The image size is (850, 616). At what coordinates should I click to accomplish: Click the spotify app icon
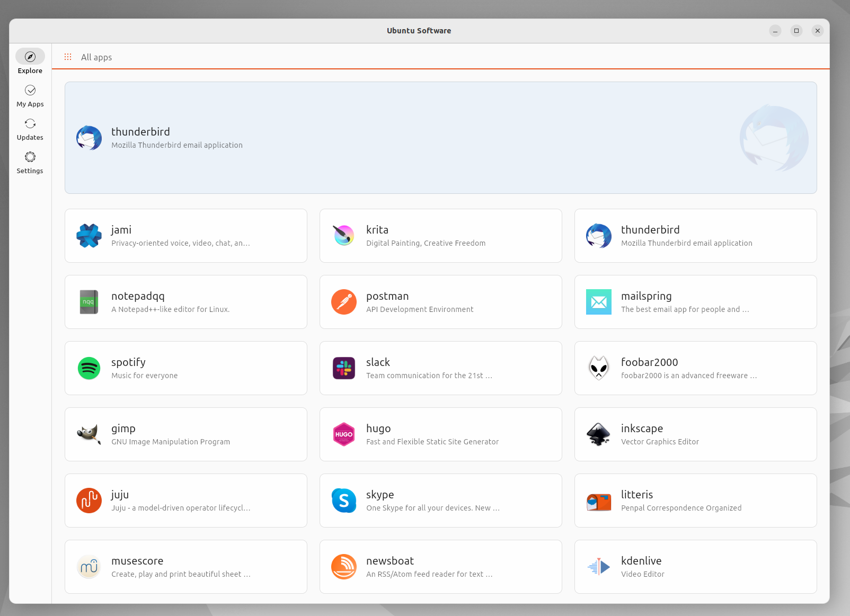[x=89, y=368]
